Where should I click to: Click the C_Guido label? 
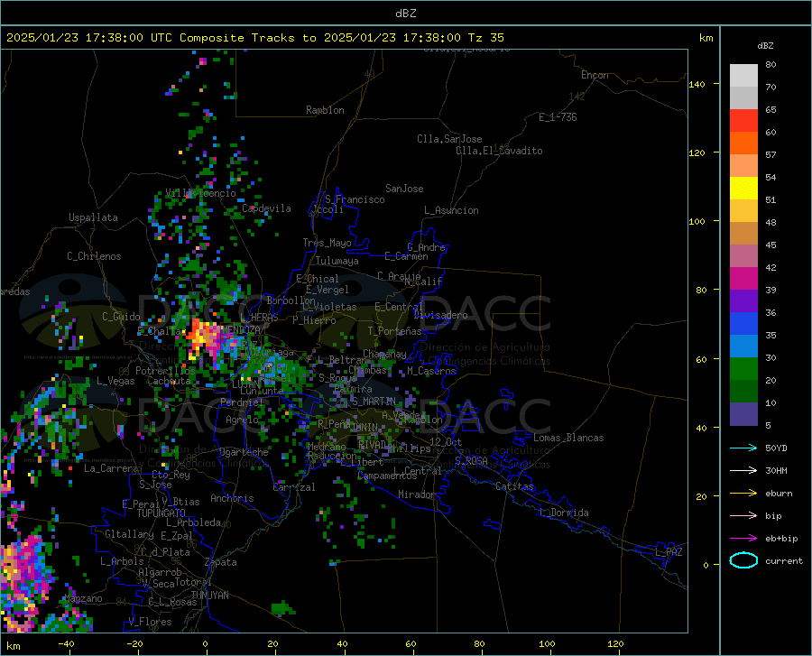(x=121, y=317)
